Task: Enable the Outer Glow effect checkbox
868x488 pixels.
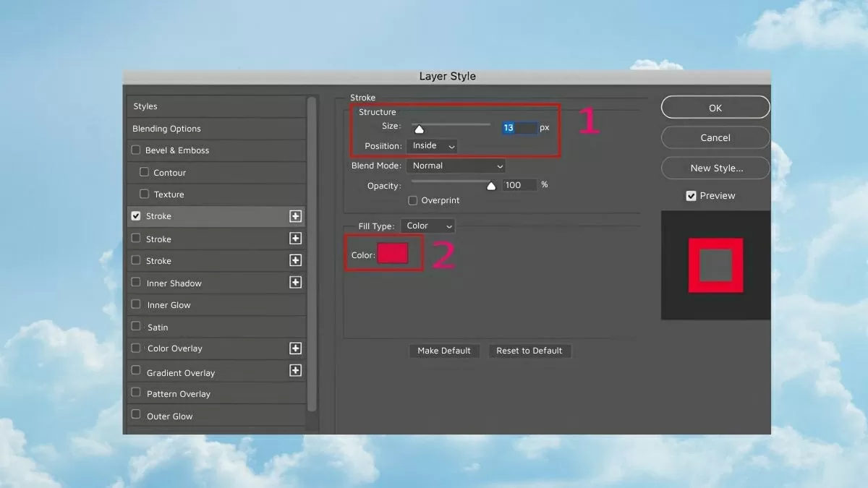Action: tap(136, 415)
